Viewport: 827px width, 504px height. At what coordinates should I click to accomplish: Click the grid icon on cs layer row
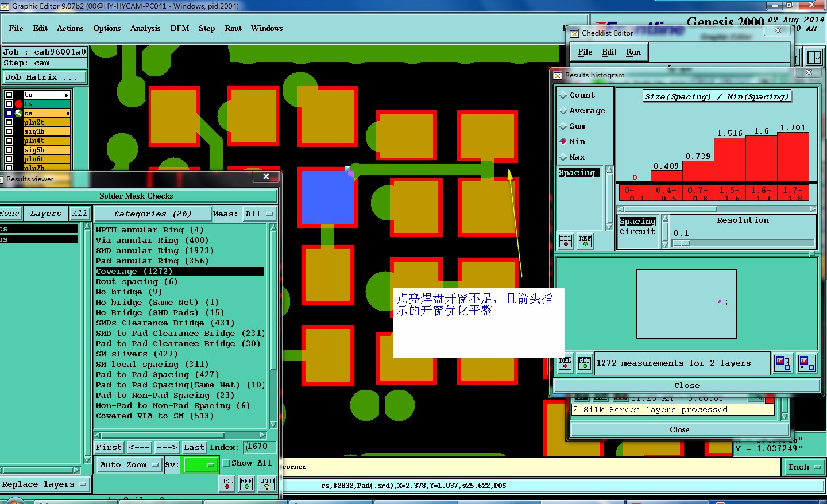tap(68, 113)
